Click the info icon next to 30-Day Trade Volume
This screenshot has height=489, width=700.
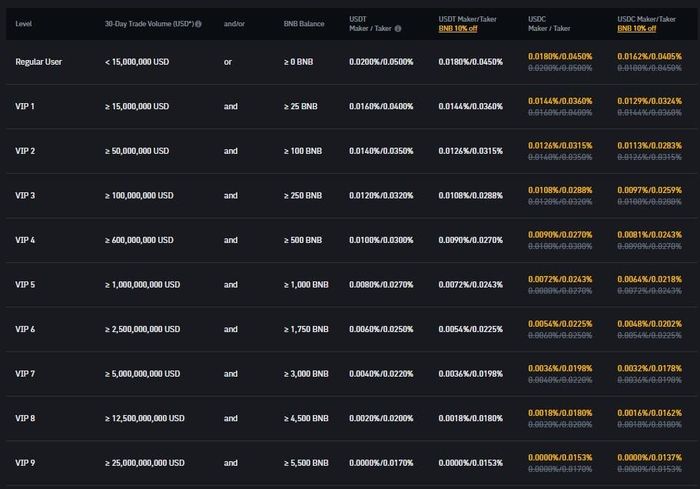[198, 24]
